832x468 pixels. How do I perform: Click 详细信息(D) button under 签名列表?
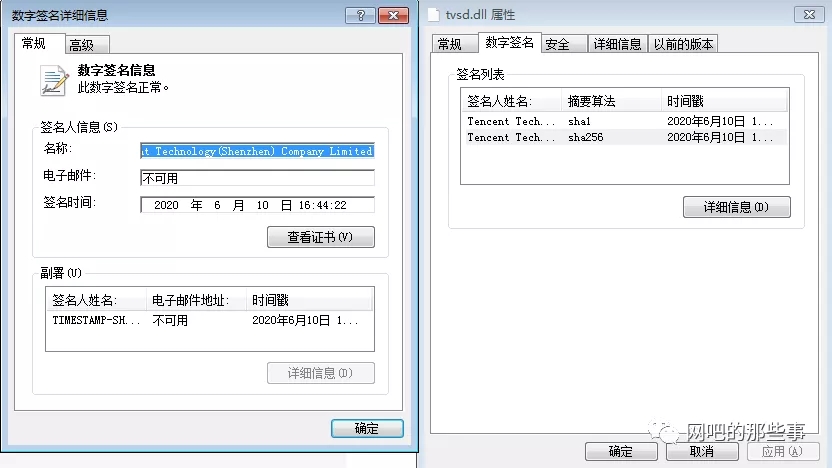click(x=736, y=207)
